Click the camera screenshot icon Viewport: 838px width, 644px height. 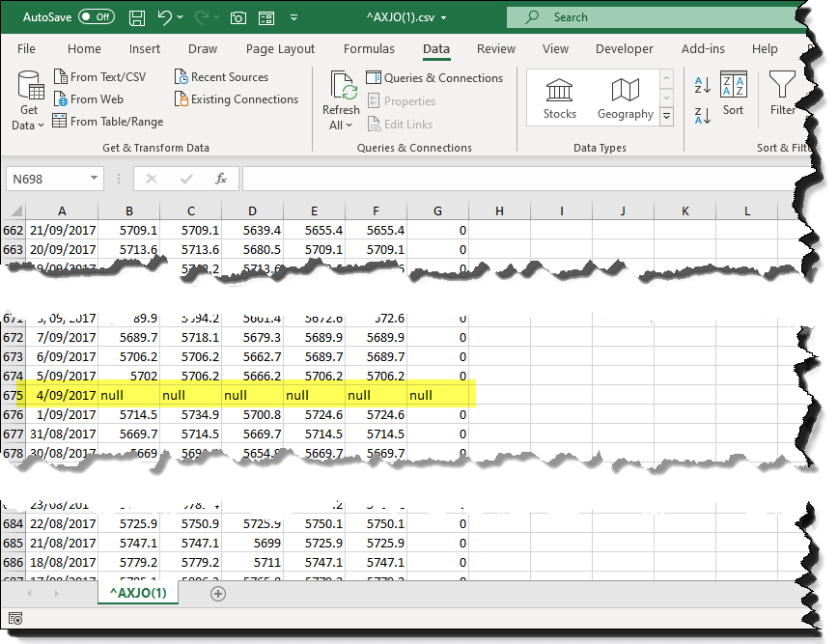click(238, 17)
